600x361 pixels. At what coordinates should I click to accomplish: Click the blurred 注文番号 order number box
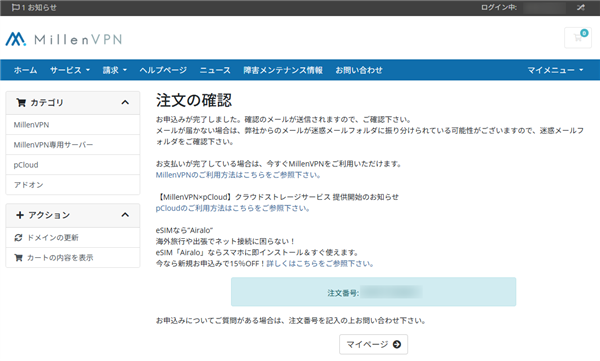point(373,292)
